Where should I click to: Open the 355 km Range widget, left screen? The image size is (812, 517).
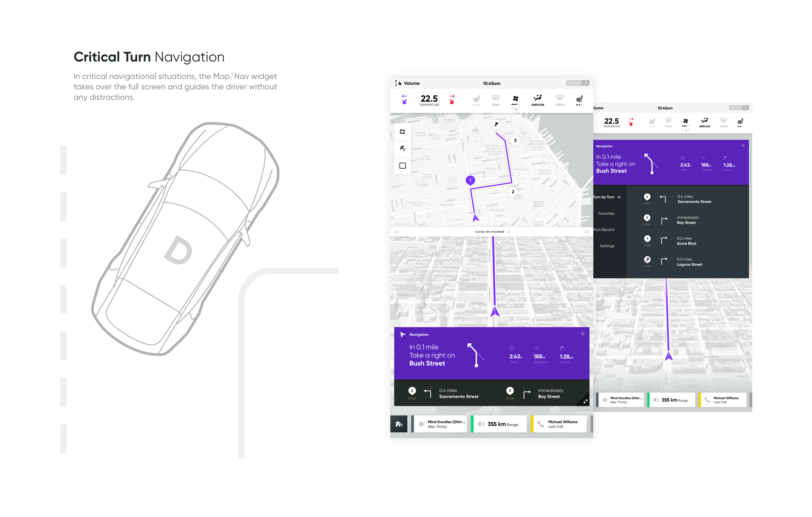(499, 424)
